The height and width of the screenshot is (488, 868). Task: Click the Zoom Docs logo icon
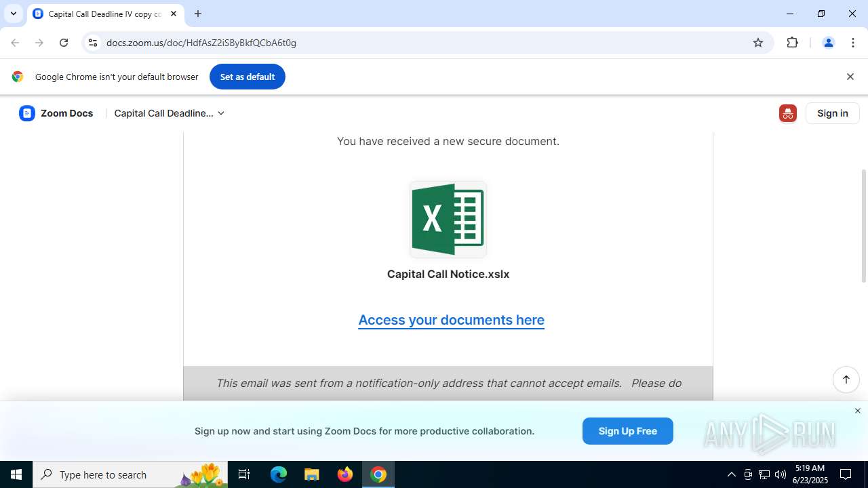(x=27, y=113)
